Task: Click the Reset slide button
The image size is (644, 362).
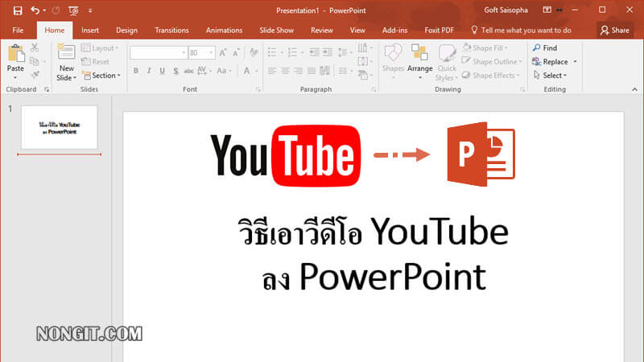Action: point(95,62)
